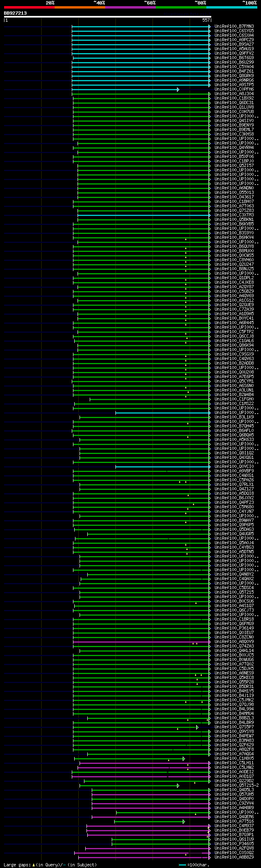The width and height of the screenshot is (261, 868).
Task: Select label UniRef100_P36149
Action: [234, 628]
